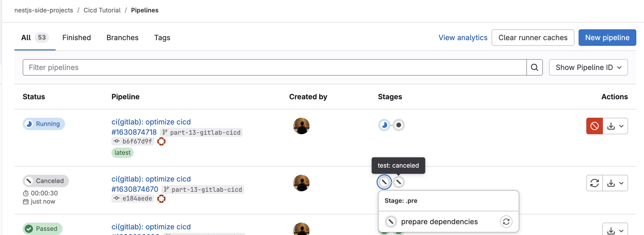
Task: Cancel the running pipeline with red button
Action: (594, 126)
